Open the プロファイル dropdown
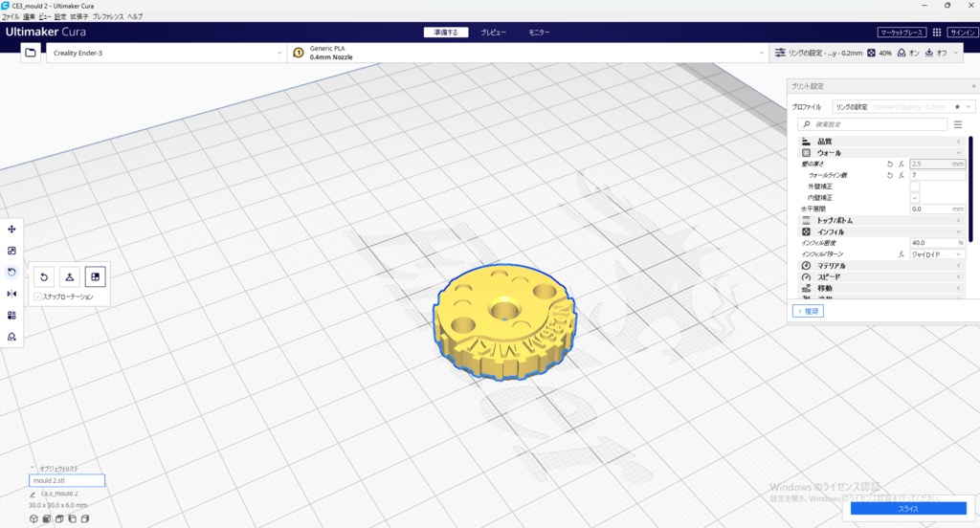The height and width of the screenshot is (528, 980). click(x=903, y=107)
